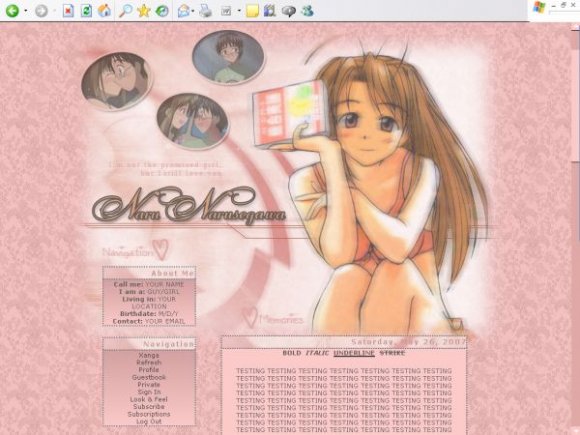Click the Refresh link in Navigation box
580x435 pixels.
pos(149,362)
